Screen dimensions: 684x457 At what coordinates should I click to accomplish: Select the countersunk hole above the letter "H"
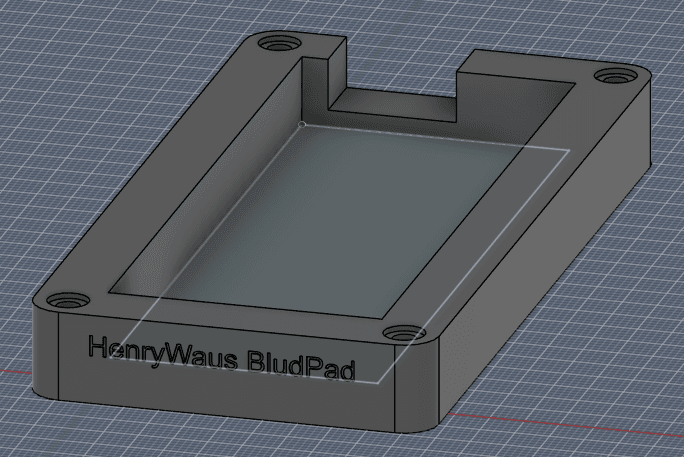click(68, 300)
